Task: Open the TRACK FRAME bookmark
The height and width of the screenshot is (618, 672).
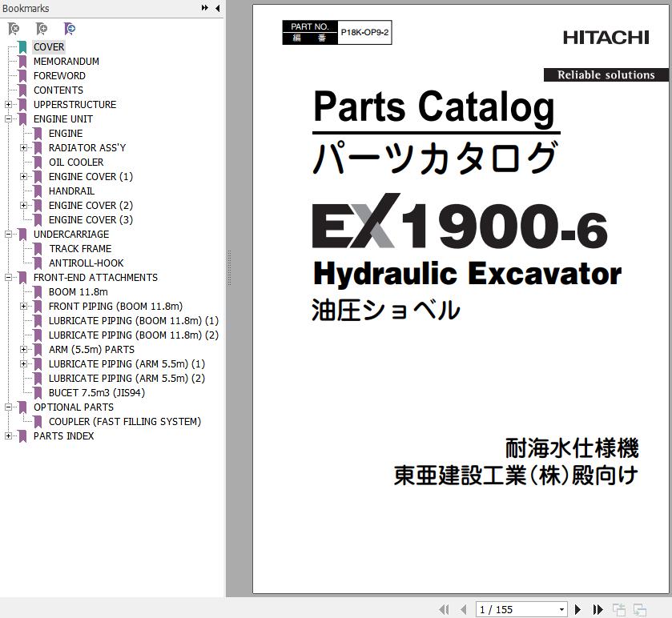Action: 80,249
